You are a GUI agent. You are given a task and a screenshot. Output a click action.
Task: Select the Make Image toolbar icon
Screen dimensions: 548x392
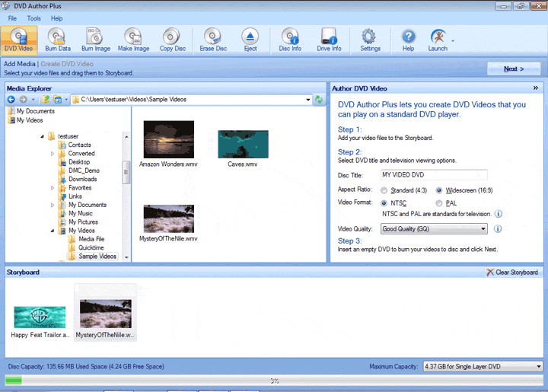coord(133,40)
